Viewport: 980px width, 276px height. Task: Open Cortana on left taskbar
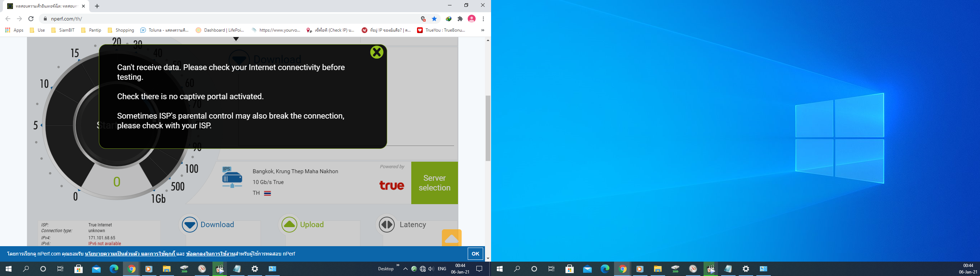pyautogui.click(x=43, y=269)
